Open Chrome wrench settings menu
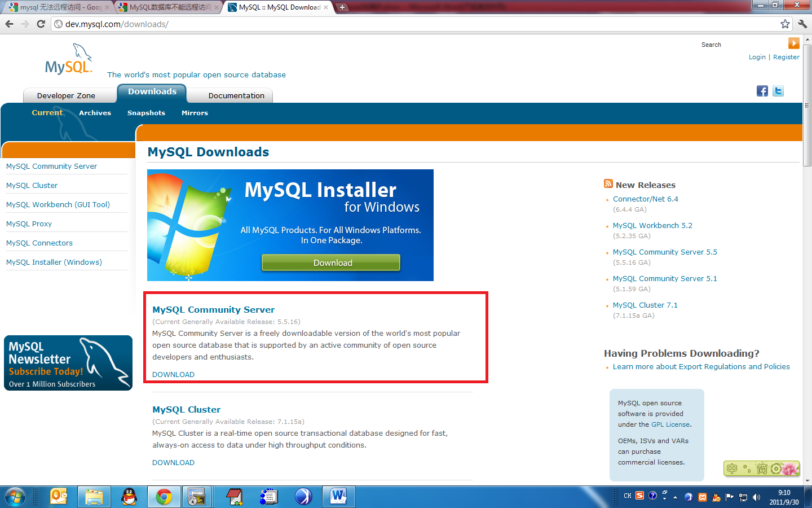The width and height of the screenshot is (812, 508). click(x=802, y=24)
